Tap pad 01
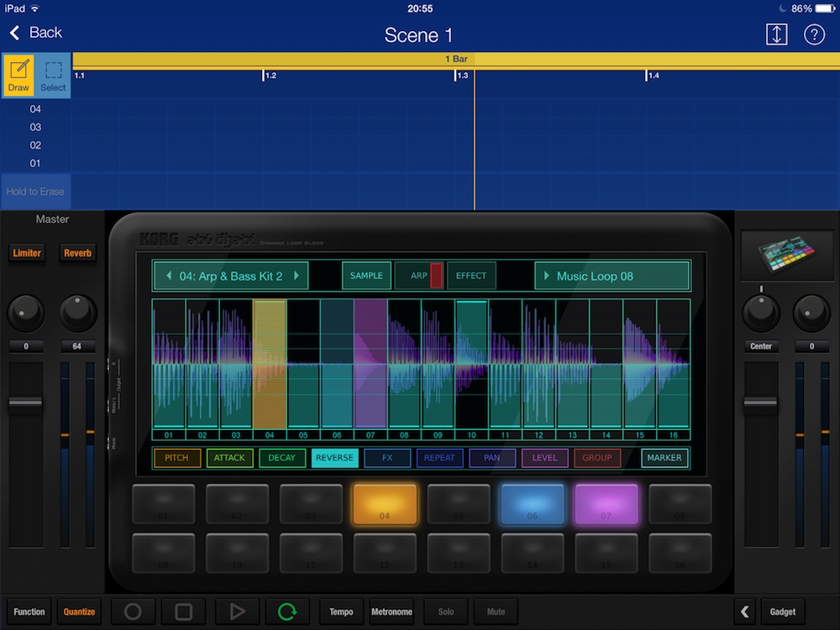This screenshot has width=840, height=630. point(164,504)
